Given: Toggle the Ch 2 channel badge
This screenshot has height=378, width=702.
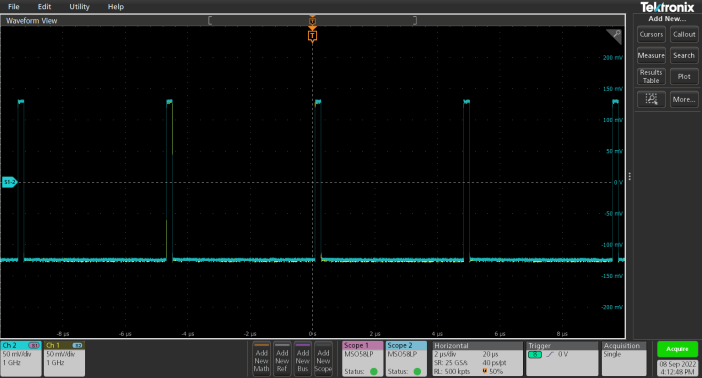Looking at the screenshot, I should 21,358.
